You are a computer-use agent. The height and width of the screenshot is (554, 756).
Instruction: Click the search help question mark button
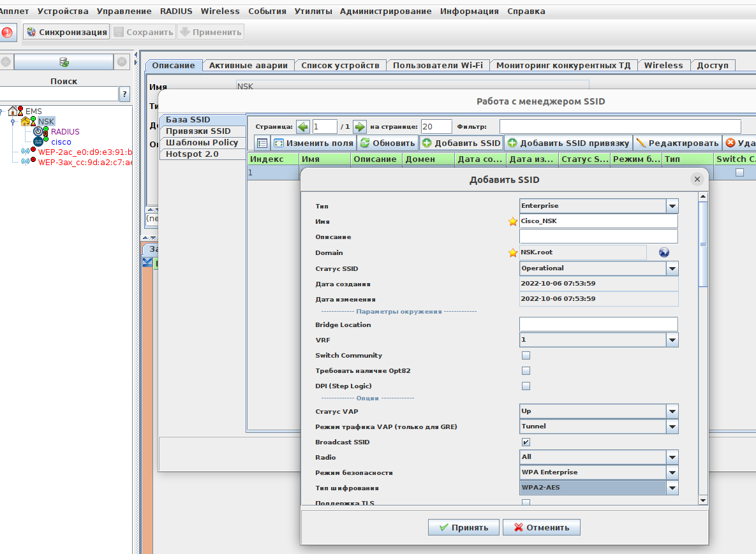[124, 94]
